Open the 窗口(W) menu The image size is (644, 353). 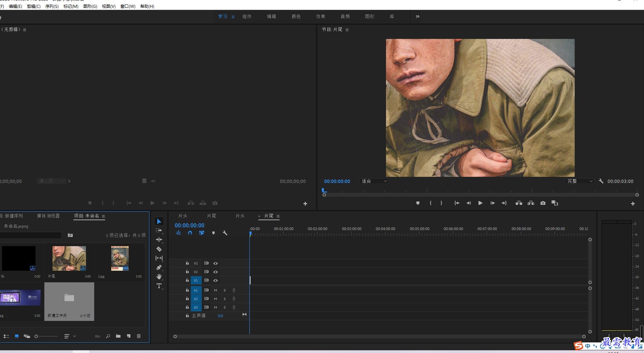tap(128, 6)
